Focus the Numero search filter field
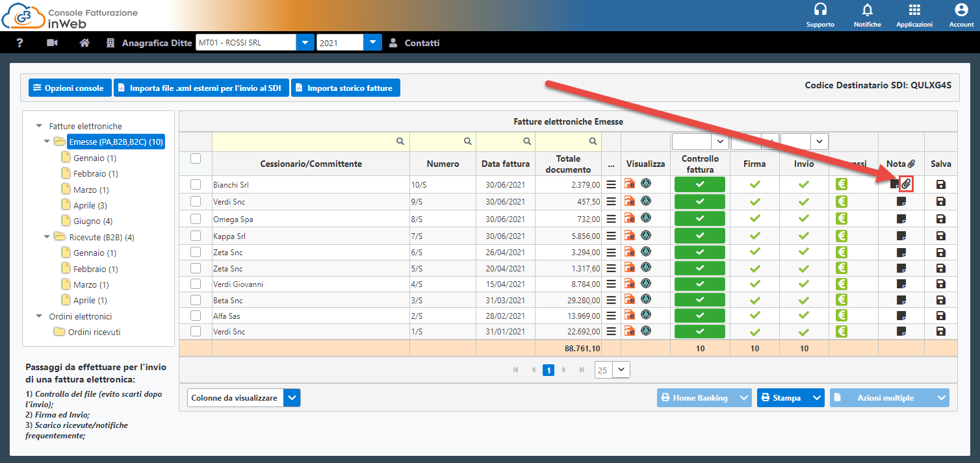 [443, 141]
